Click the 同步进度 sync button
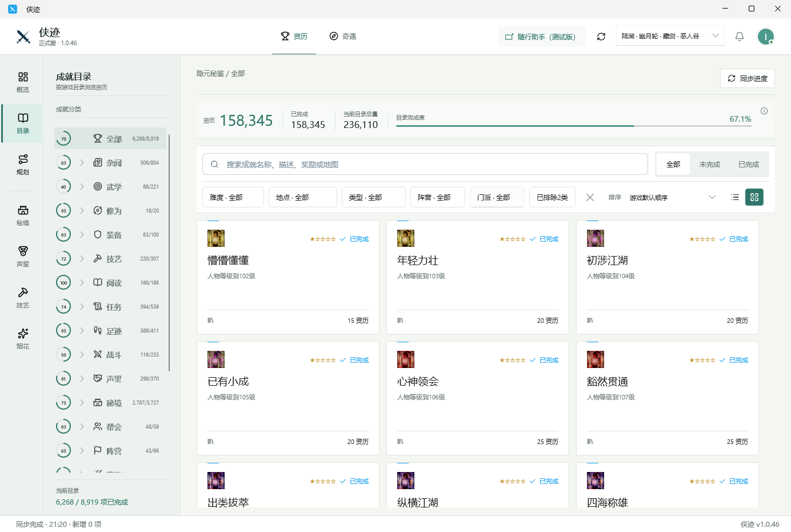The width and height of the screenshot is (791, 532). coord(748,78)
